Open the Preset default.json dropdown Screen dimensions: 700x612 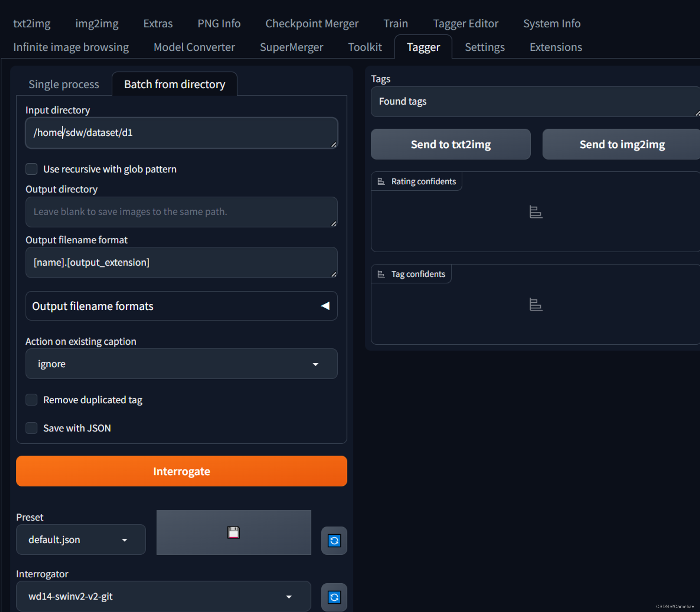80,540
